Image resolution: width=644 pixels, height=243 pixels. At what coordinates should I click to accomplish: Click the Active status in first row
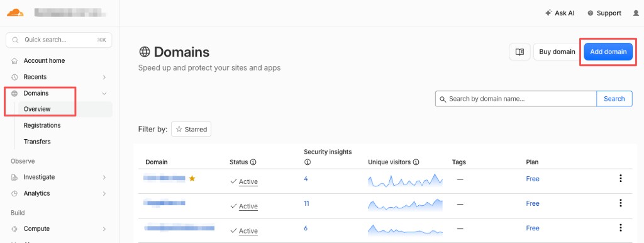248,182
